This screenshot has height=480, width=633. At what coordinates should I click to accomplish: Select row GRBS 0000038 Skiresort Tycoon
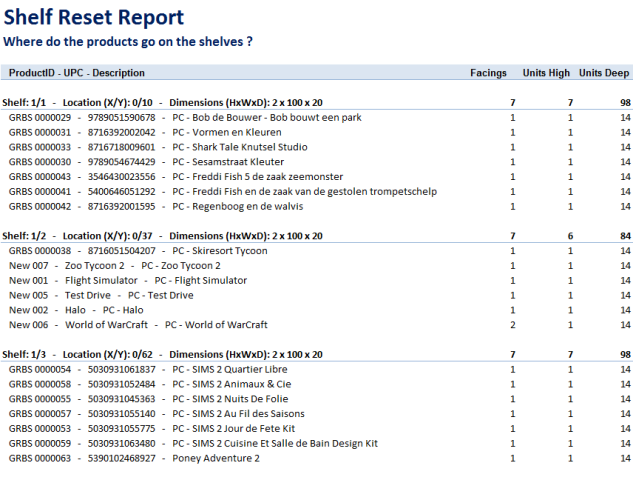point(316,251)
